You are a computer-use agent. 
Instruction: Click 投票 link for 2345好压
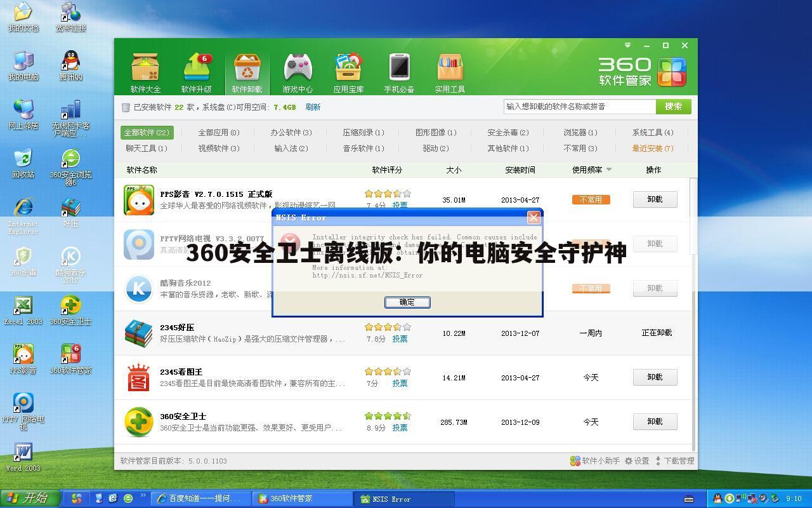[400, 339]
